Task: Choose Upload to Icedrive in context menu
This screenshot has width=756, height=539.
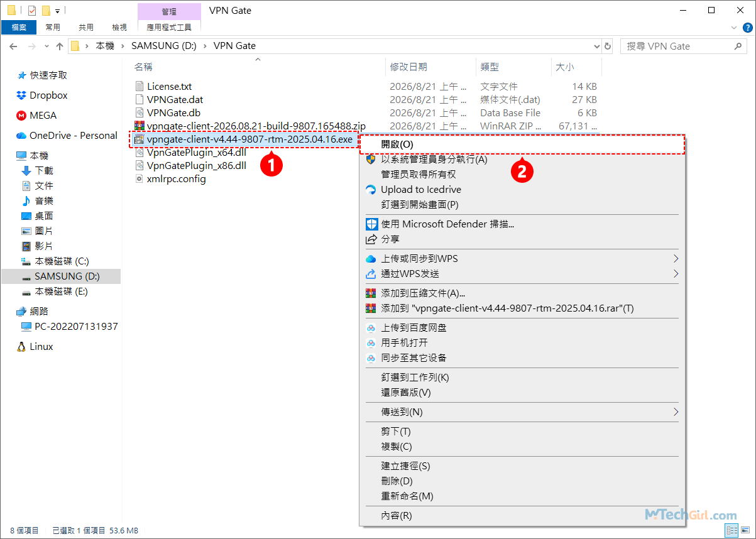Action: (521, 189)
